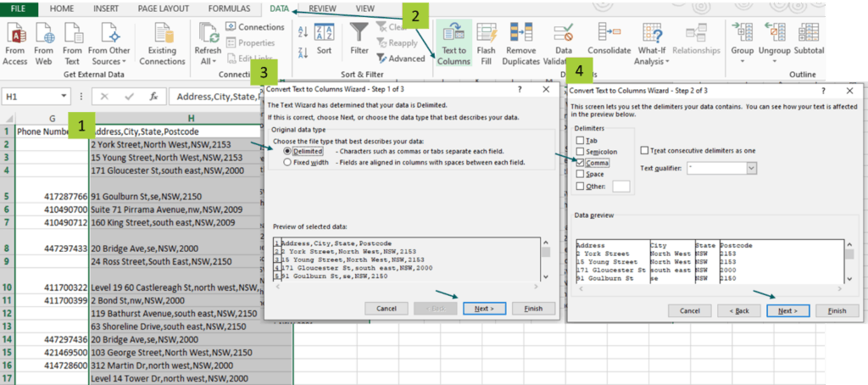Viewport: 868px width, 385px height.
Task: Enable Treat consecutive delimiters as one
Action: coord(644,150)
